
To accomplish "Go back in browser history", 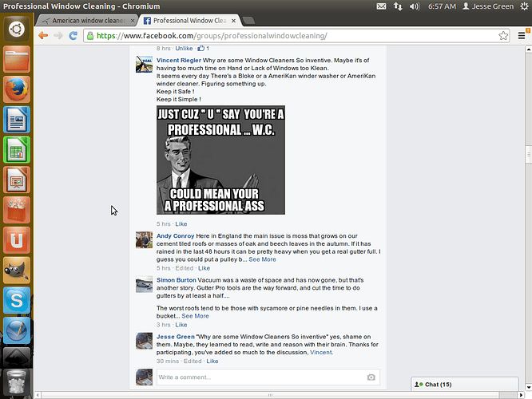I will point(43,35).
